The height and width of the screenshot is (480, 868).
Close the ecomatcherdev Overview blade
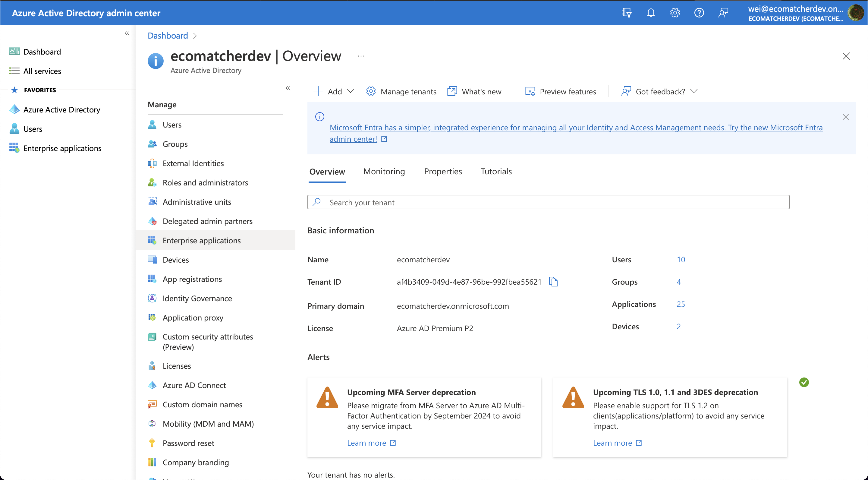846,56
